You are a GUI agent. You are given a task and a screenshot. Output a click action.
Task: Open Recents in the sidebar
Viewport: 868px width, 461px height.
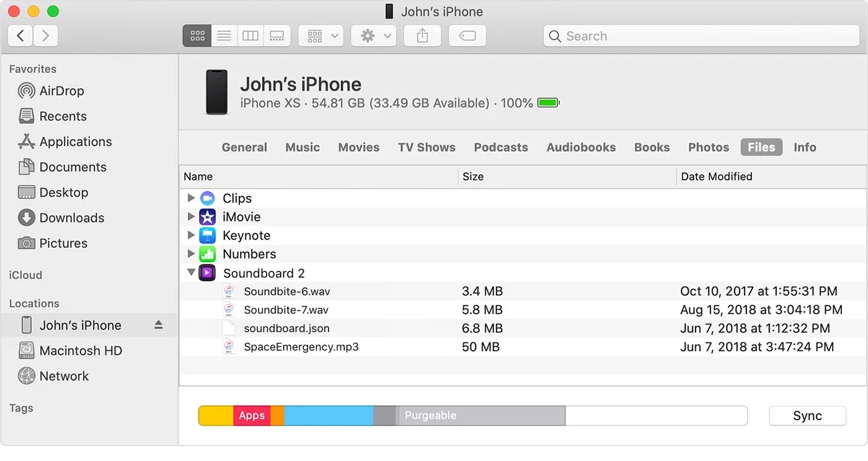[x=53, y=116]
